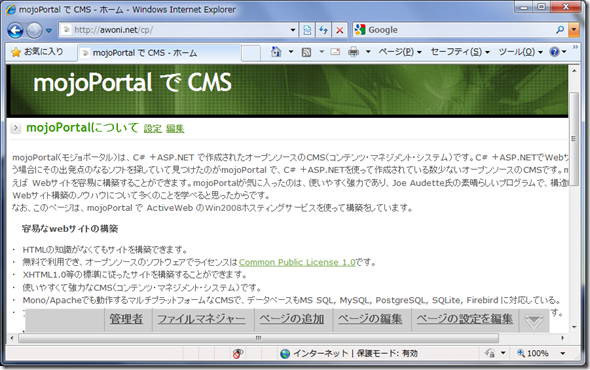
Task: Open the recent pages dropdown next to Forward
Action: (49, 30)
